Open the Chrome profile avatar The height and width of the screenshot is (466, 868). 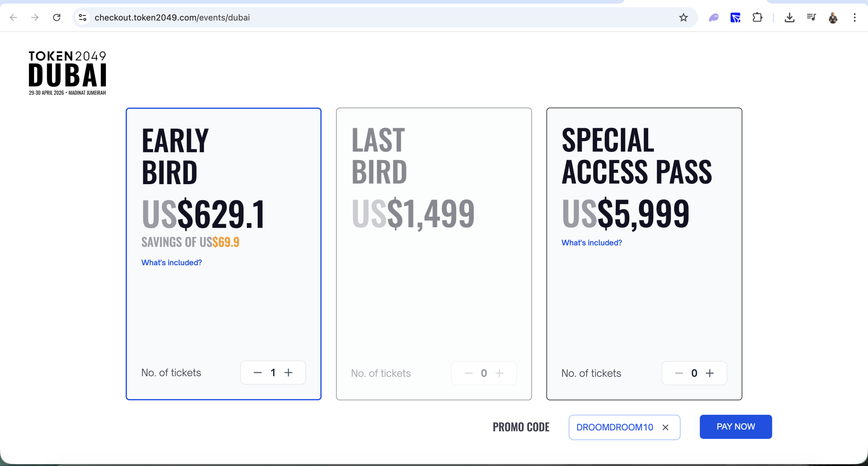[x=833, y=17]
